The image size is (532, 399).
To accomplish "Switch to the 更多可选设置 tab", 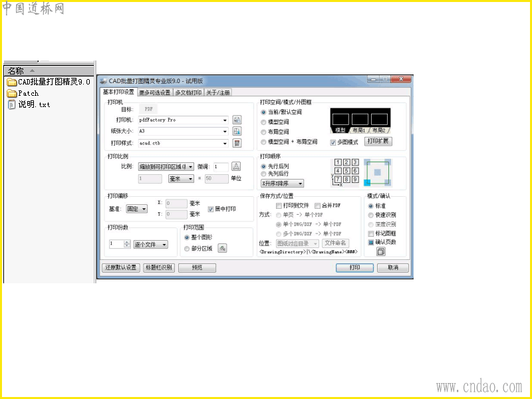I will [155, 92].
